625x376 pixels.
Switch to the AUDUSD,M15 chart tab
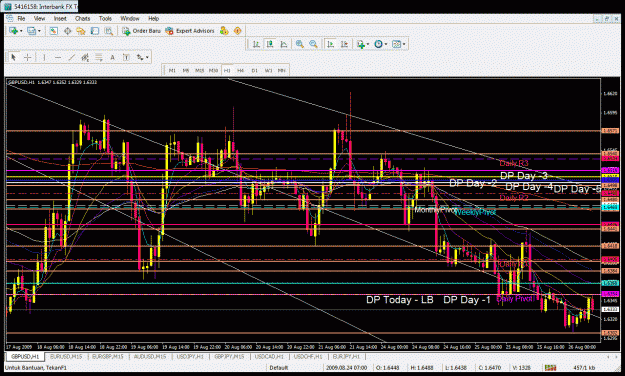(x=150, y=356)
